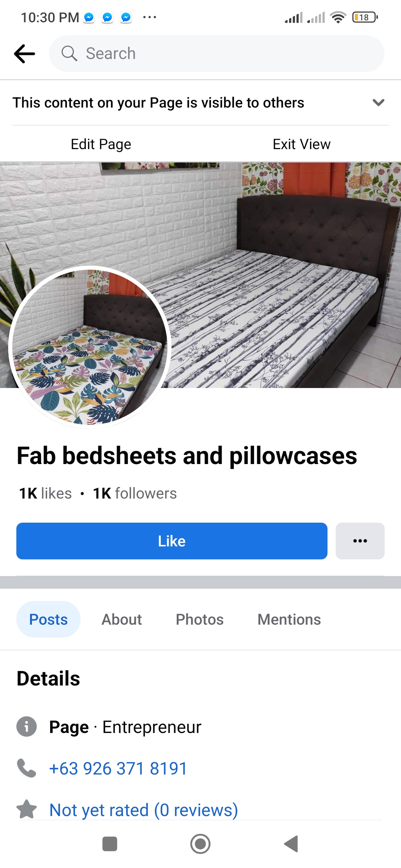This screenshot has height=868, width=401.
Task: Open phone number +63 926 371 8191 link
Action: point(118,768)
